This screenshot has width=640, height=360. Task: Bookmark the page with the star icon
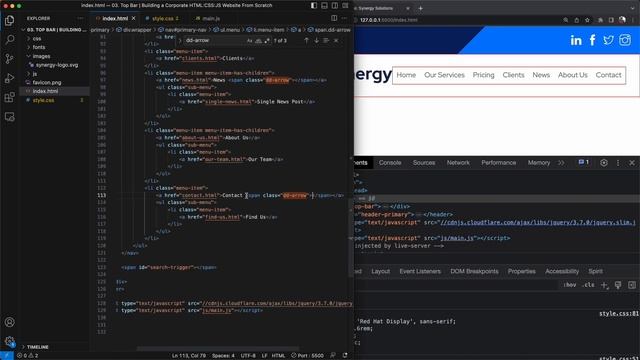(x=587, y=20)
